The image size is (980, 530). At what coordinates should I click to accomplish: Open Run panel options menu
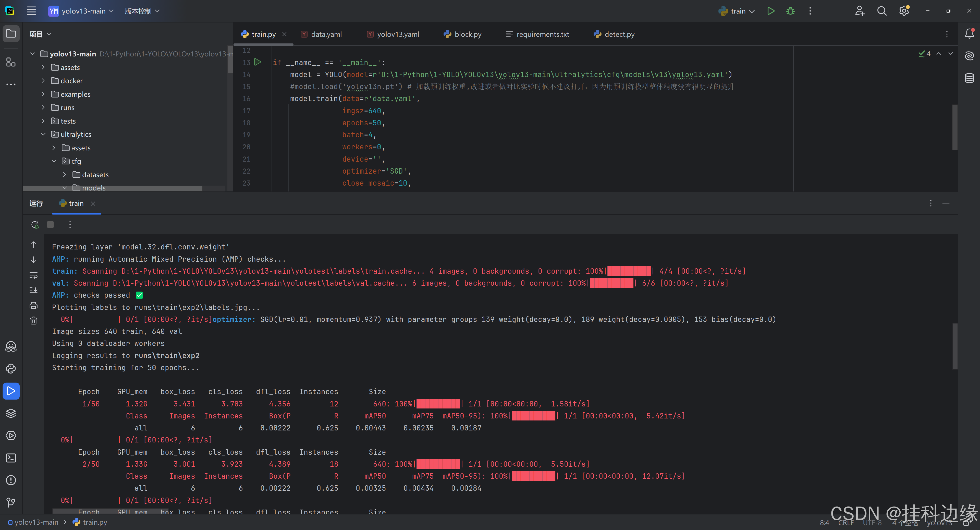pos(930,203)
